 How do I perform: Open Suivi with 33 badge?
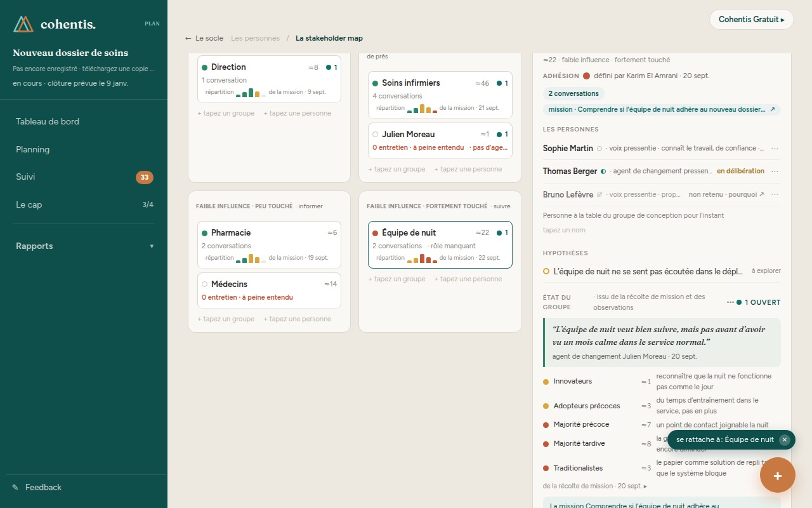click(x=84, y=177)
